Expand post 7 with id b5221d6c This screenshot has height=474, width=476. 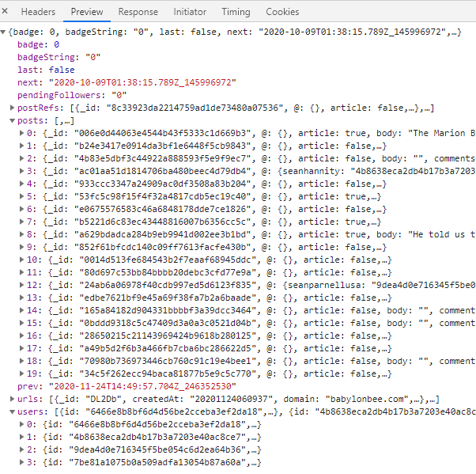pos(22,222)
